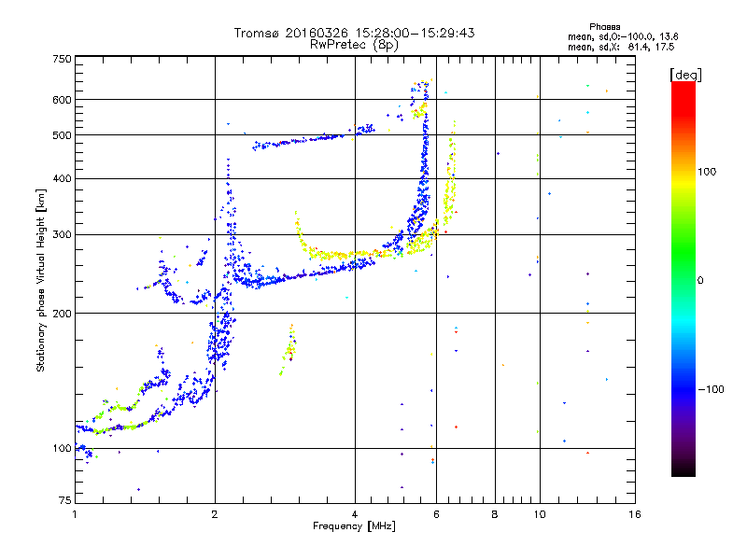Click the x-axis '2' tick label
Image resolution: width=747 pixels, height=560 pixels.
click(x=215, y=514)
